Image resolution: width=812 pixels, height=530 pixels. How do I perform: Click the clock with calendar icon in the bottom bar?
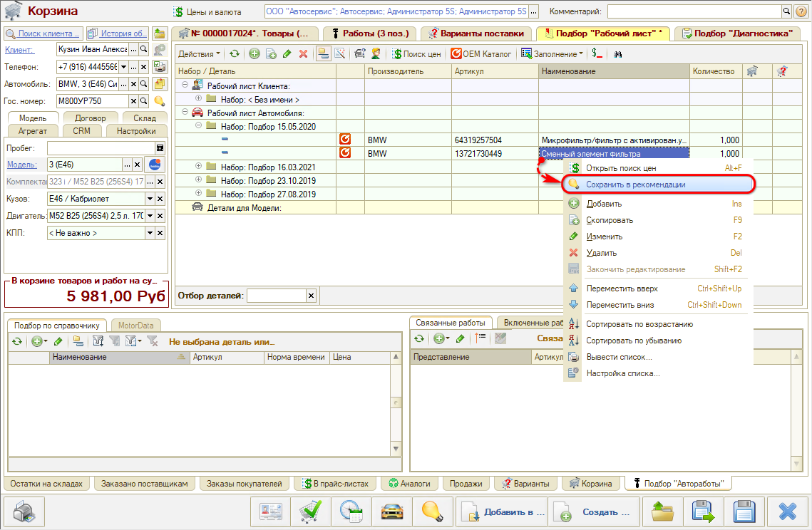351,512
